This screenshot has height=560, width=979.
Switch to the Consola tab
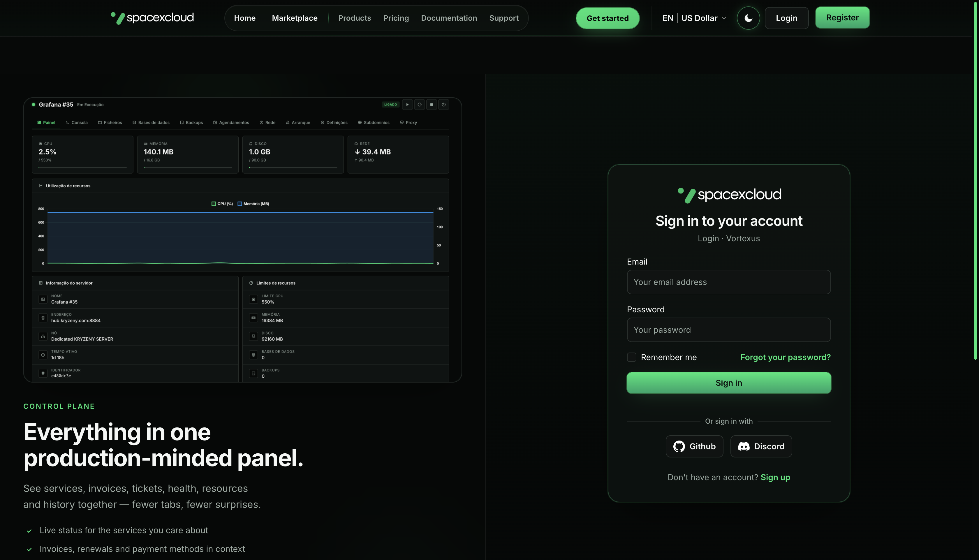77,123
